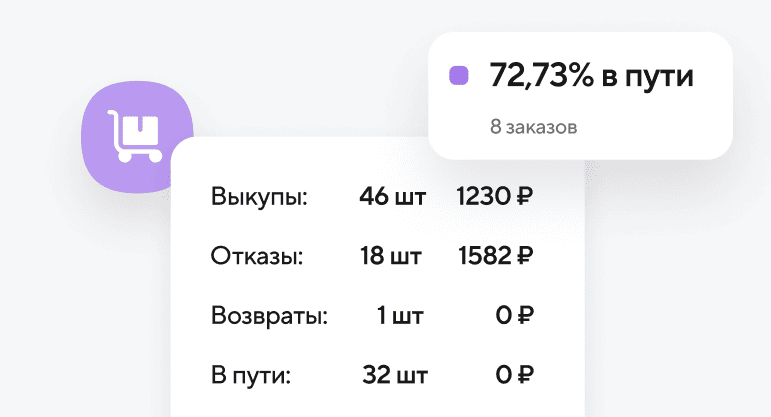Click the zero amount in "В пути" row
The image size is (771, 417).
coord(504,376)
